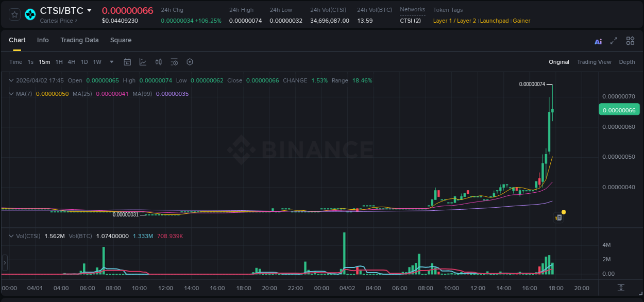Open the date range calendar picker
The height and width of the screenshot is (302, 644).
pos(127,62)
